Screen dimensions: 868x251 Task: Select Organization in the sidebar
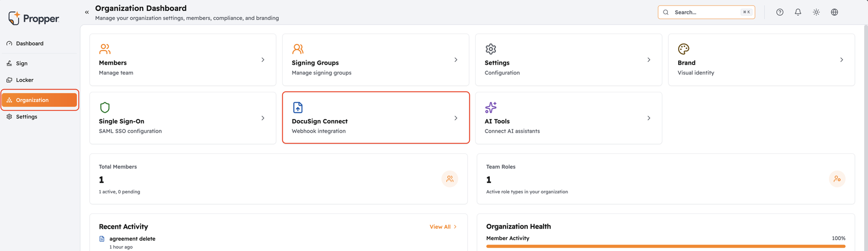[x=40, y=100]
